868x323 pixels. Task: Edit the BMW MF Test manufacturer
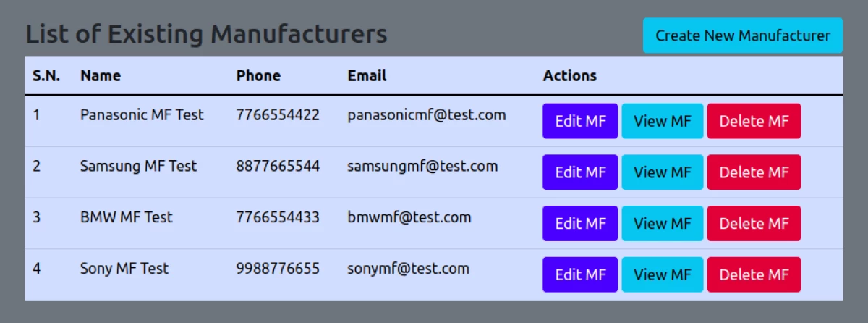click(580, 223)
